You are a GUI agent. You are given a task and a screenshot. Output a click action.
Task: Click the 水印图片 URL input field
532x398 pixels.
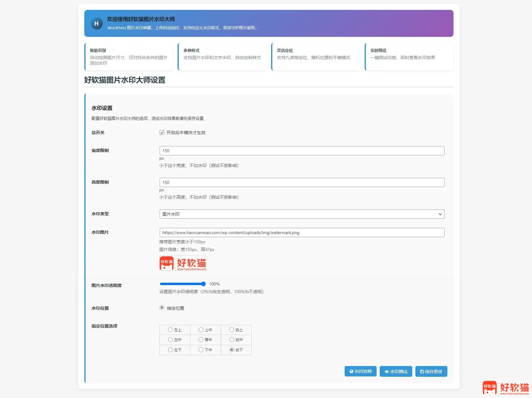tap(302, 233)
